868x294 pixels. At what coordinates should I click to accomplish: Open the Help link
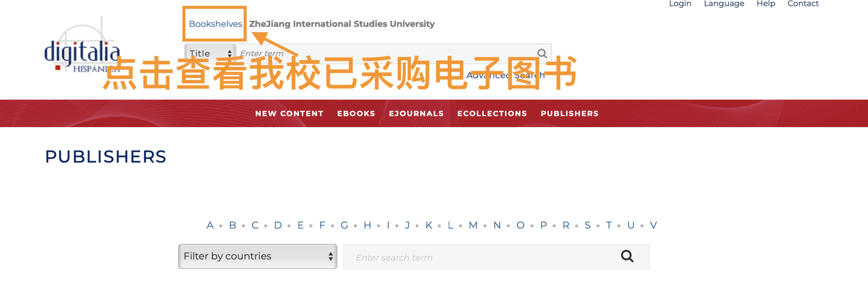[x=766, y=4]
